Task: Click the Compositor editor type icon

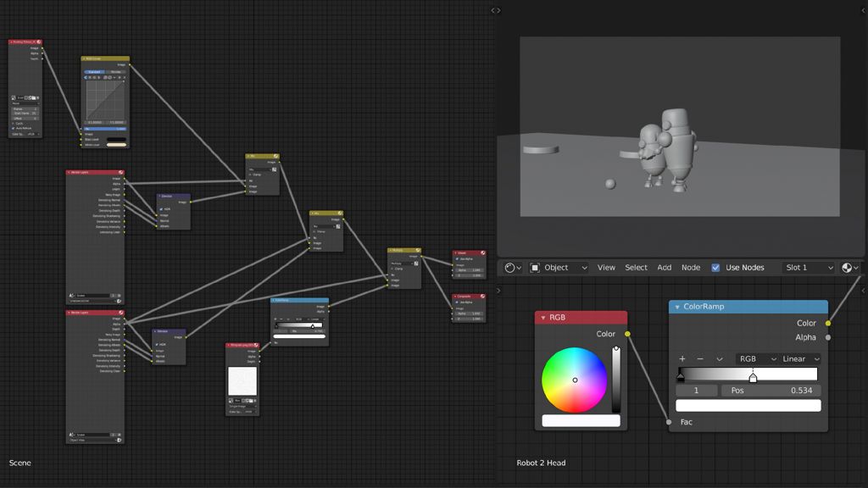Action: pos(509,268)
